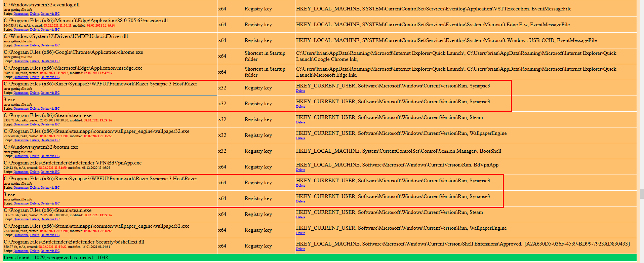The image size is (644, 263).
Task: Click Delete via BC under msedge.exe
Action: 50,77
